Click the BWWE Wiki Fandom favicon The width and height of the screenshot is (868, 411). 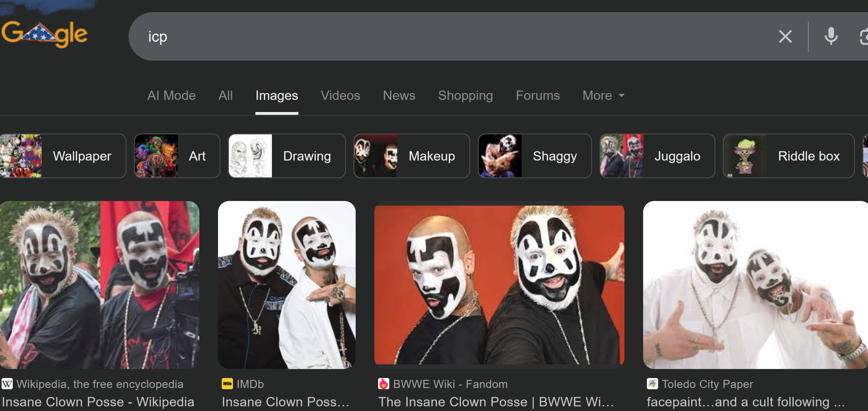tap(383, 384)
